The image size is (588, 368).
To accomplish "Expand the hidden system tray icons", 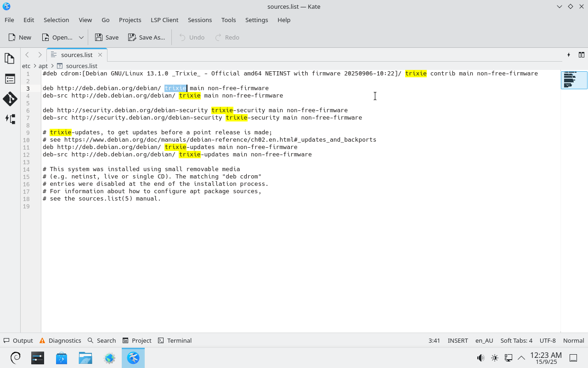I will [521, 358].
